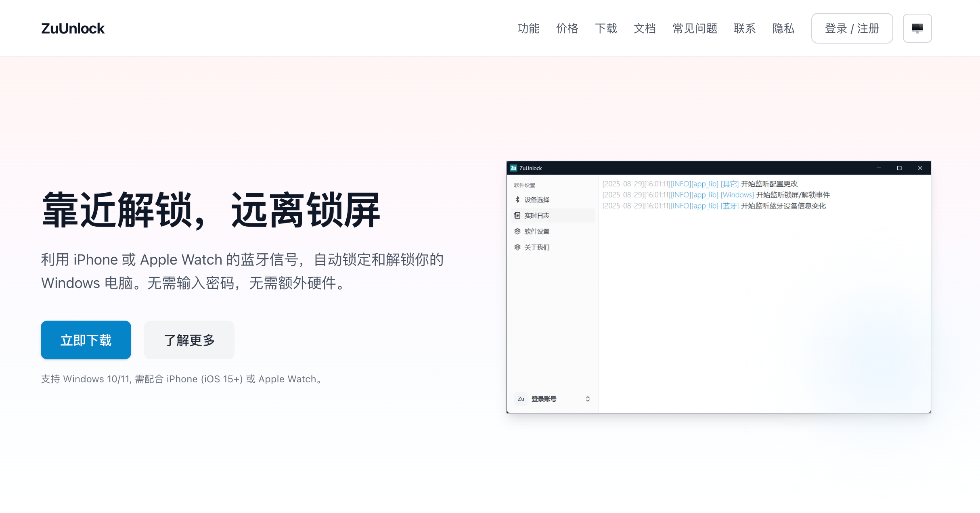Open the 文档 navigation link
980x513 pixels.
pos(645,28)
